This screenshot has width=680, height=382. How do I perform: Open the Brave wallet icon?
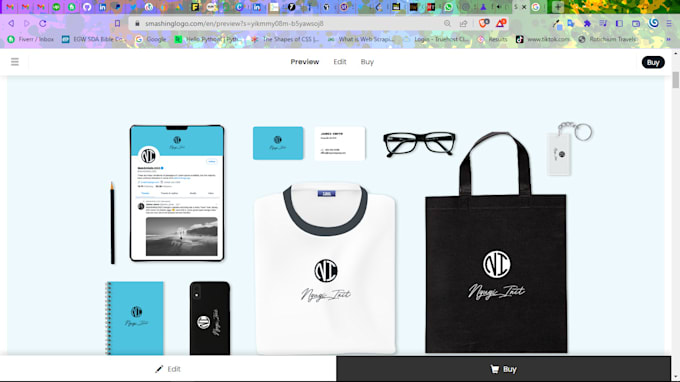(636, 24)
